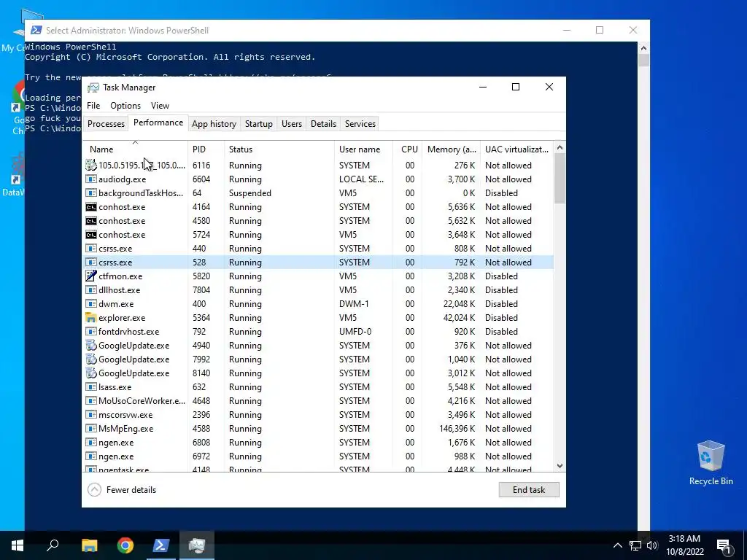Switch to the Details tab

[x=323, y=124]
